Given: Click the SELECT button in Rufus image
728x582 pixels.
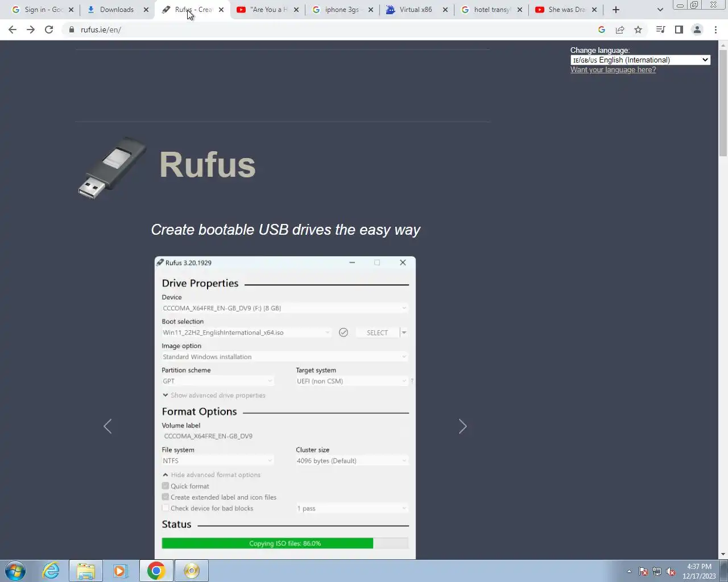Looking at the screenshot, I should pos(377,332).
